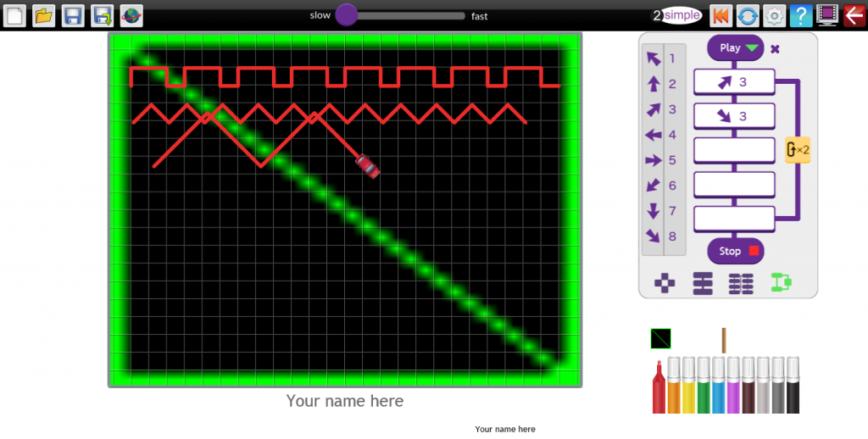The width and height of the screenshot is (868, 439).
Task: Select right arrow number 5
Action: tap(654, 160)
